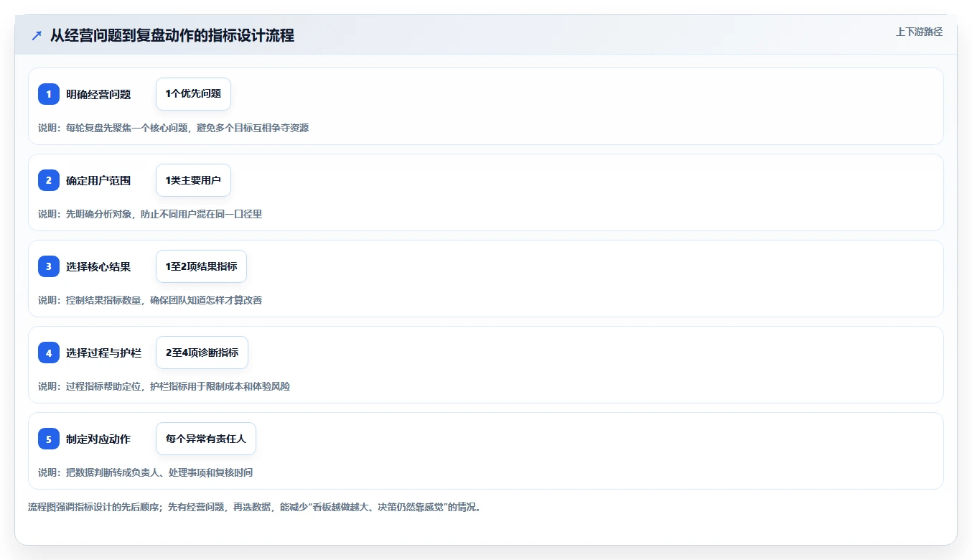
Task: Click the title '从经营问题到复盘动作的指标设计流程'
Action: [x=172, y=36]
